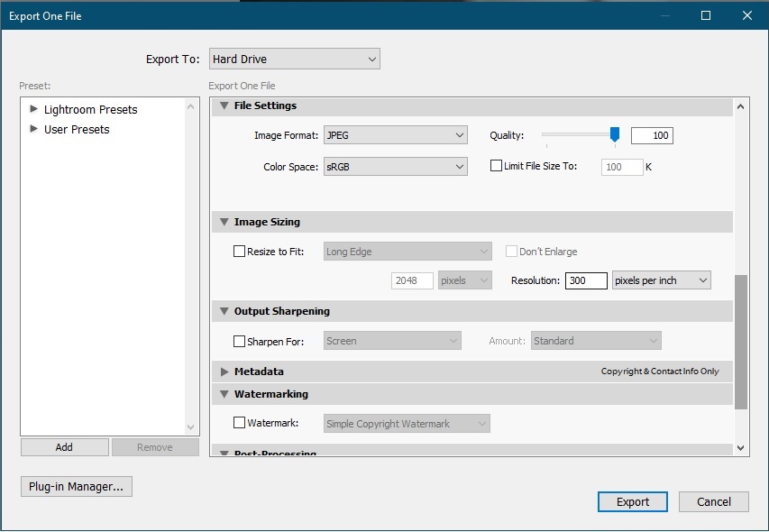The width and height of the screenshot is (769, 532).
Task: Open the Export To dropdown
Action: 294,60
